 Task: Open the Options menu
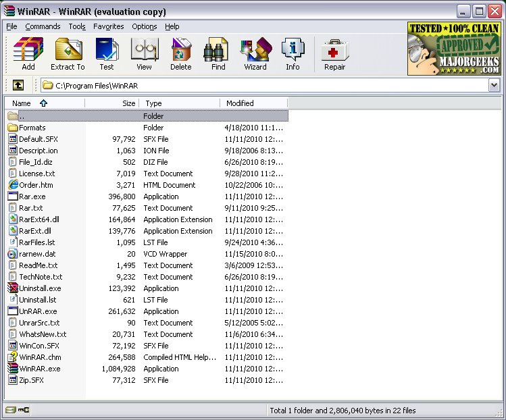tap(145, 26)
